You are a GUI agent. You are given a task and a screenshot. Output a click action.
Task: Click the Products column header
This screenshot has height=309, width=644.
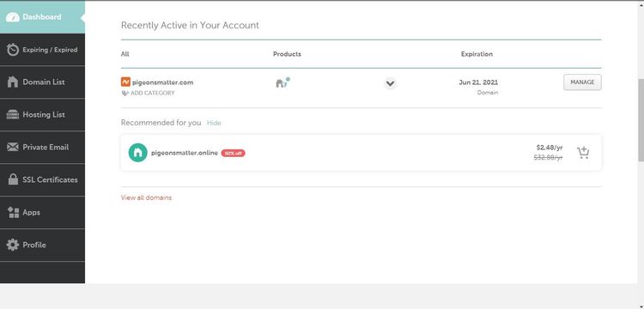point(287,54)
